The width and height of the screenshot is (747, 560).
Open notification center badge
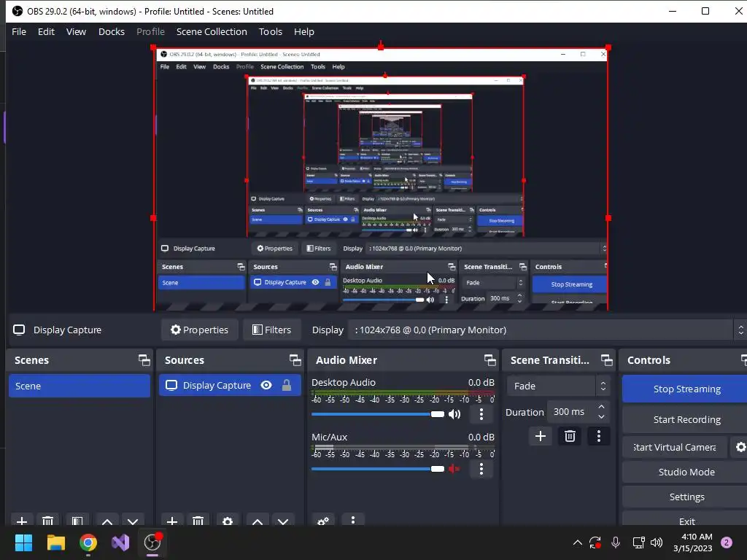tap(727, 542)
